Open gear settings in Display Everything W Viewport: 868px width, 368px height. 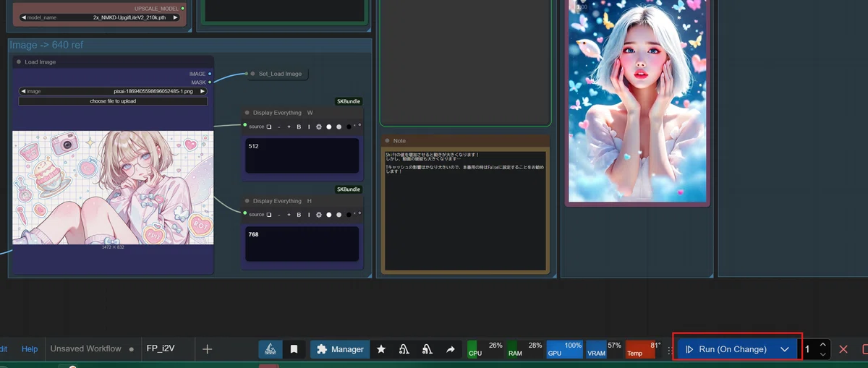tap(318, 127)
